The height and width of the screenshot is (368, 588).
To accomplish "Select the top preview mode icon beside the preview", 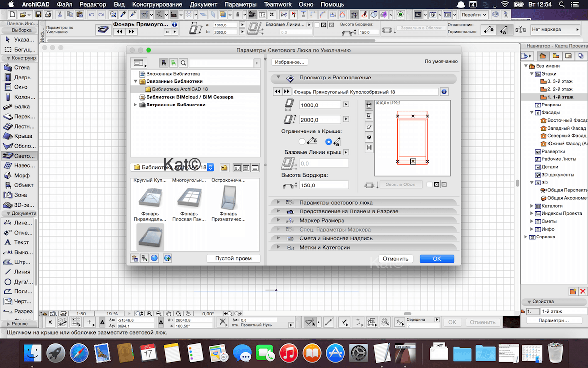I will (369, 105).
